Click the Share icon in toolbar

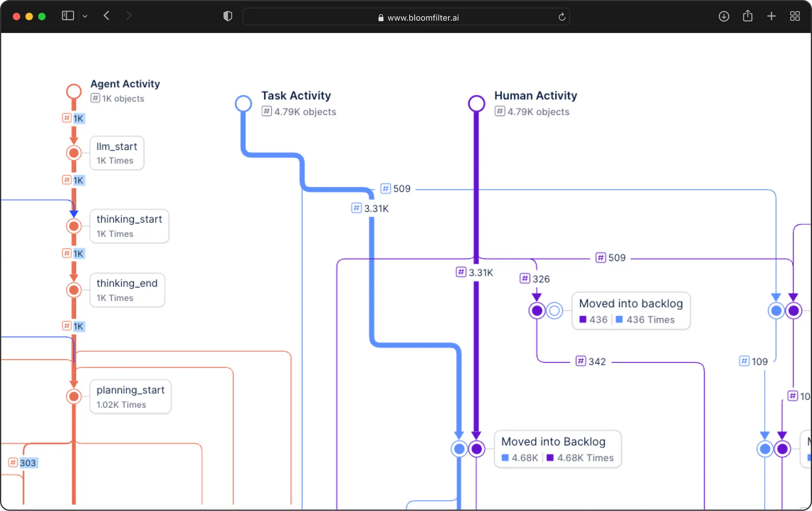point(747,16)
